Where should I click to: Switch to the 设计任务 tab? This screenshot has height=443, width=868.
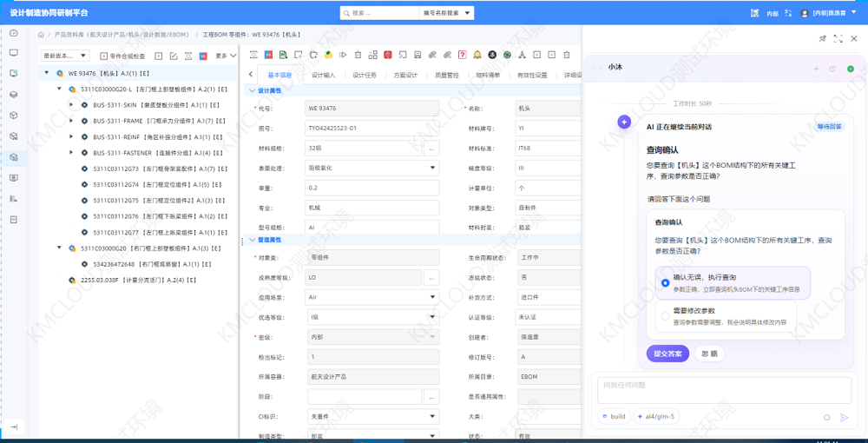pyautogui.click(x=365, y=75)
